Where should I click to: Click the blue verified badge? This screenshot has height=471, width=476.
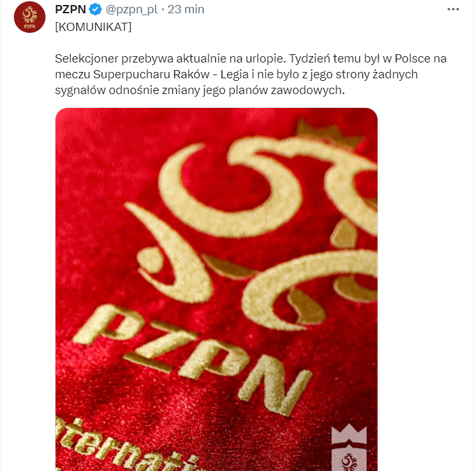[95, 9]
